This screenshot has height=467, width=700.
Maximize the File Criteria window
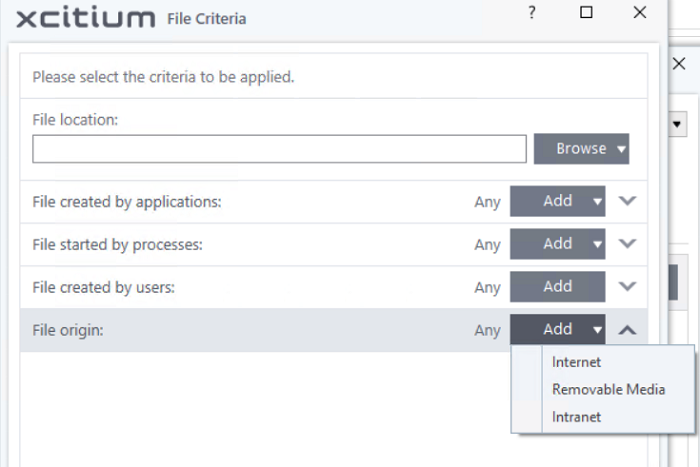click(x=586, y=13)
